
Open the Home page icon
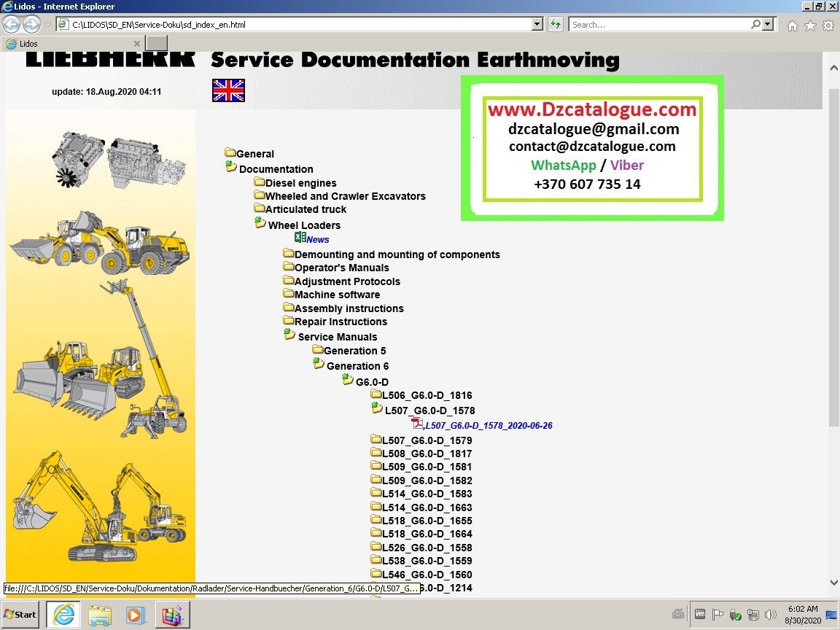coord(793,26)
